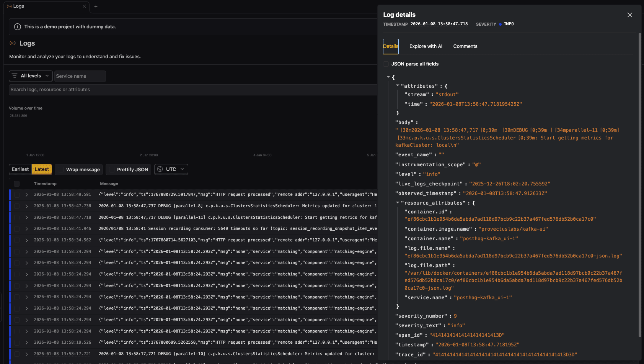
Task: Click the Log details panel scrollbar
Action: coord(640,185)
